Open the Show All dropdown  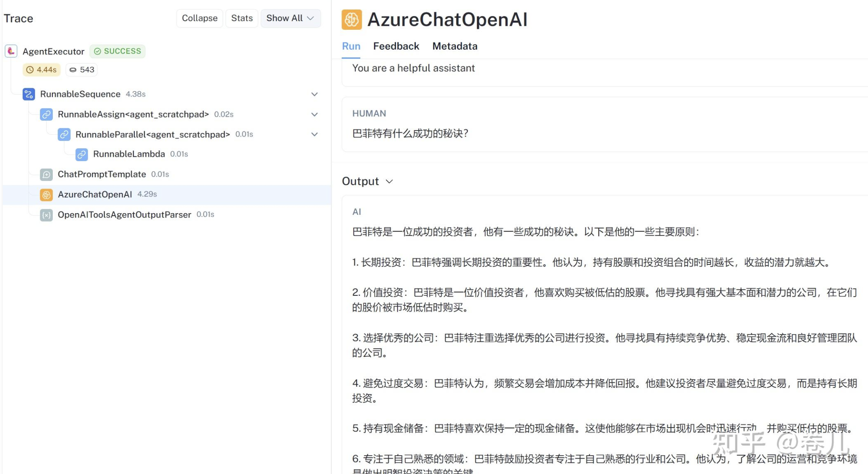(x=290, y=18)
